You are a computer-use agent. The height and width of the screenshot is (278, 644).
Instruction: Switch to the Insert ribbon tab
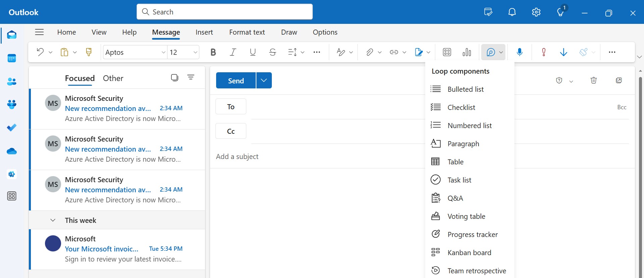[204, 32]
